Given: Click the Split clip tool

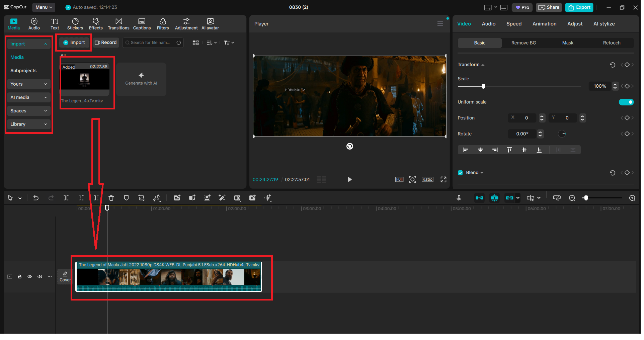Looking at the screenshot, I should tap(66, 198).
